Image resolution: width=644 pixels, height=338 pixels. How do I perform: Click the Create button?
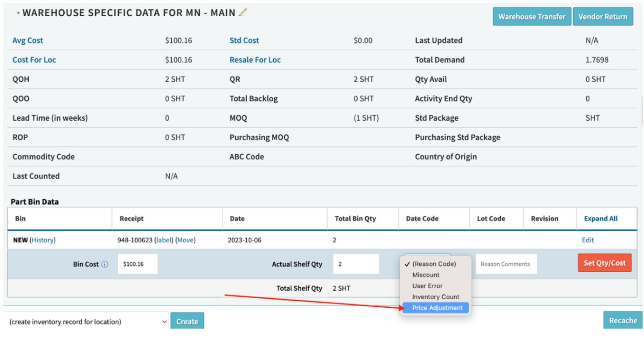[187, 321]
